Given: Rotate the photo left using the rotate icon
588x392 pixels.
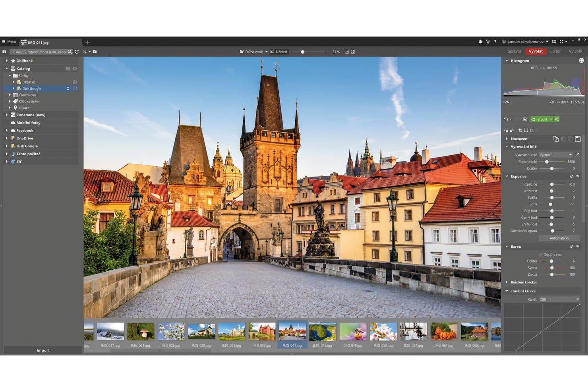Looking at the screenshot, I should click(506, 130).
